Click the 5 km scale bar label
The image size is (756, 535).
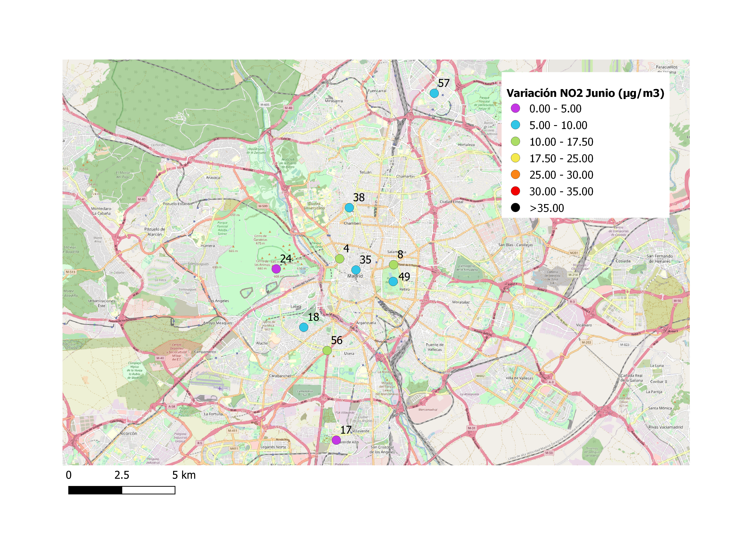pyautogui.click(x=184, y=475)
